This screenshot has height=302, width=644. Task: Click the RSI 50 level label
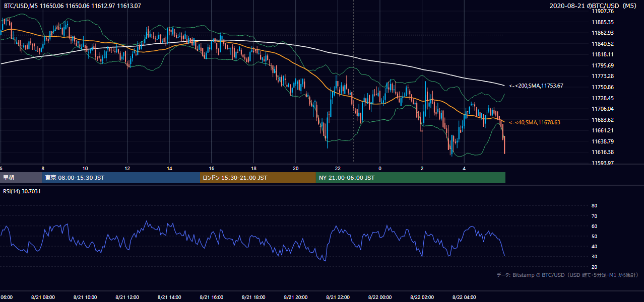point(594,236)
